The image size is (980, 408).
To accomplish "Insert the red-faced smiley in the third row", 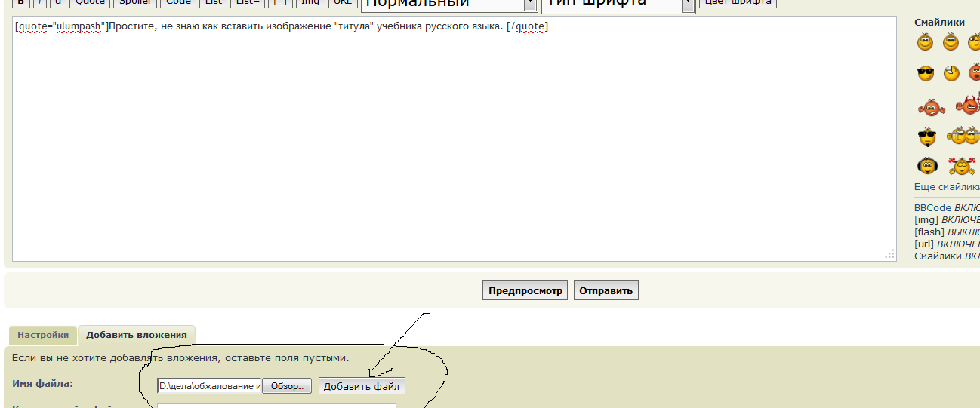I will 930,106.
